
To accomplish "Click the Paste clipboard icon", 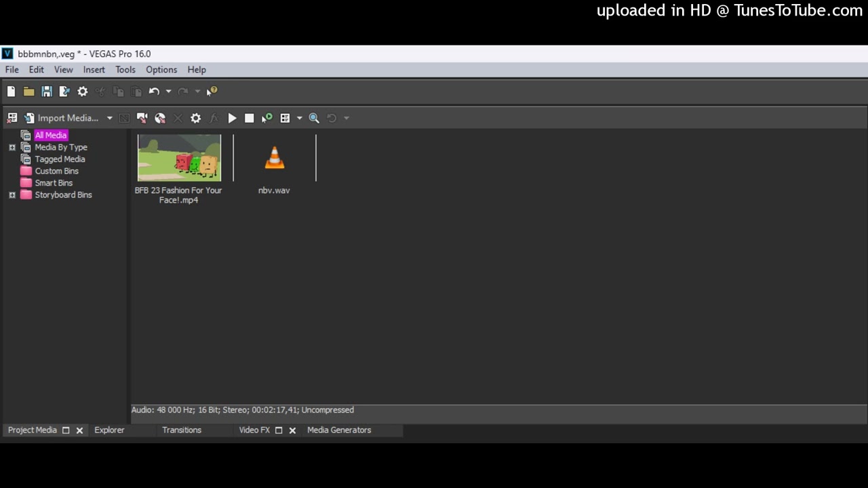I will pos(136,91).
